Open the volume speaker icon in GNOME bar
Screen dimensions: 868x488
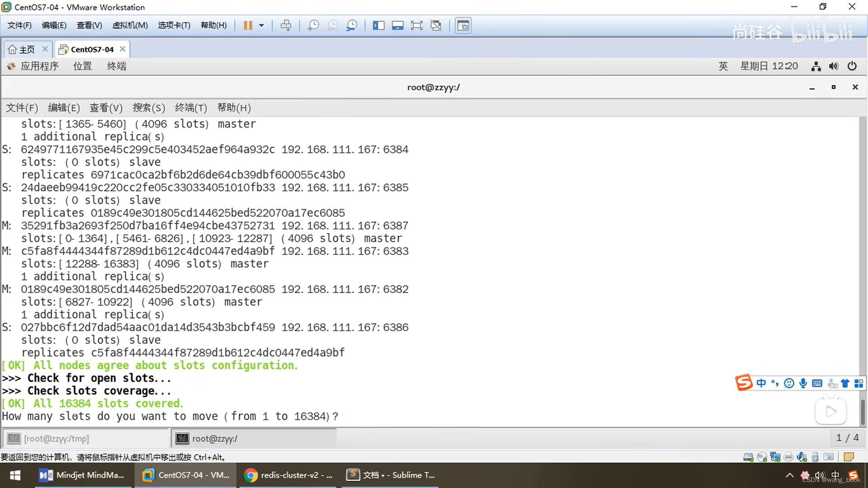pos(834,66)
